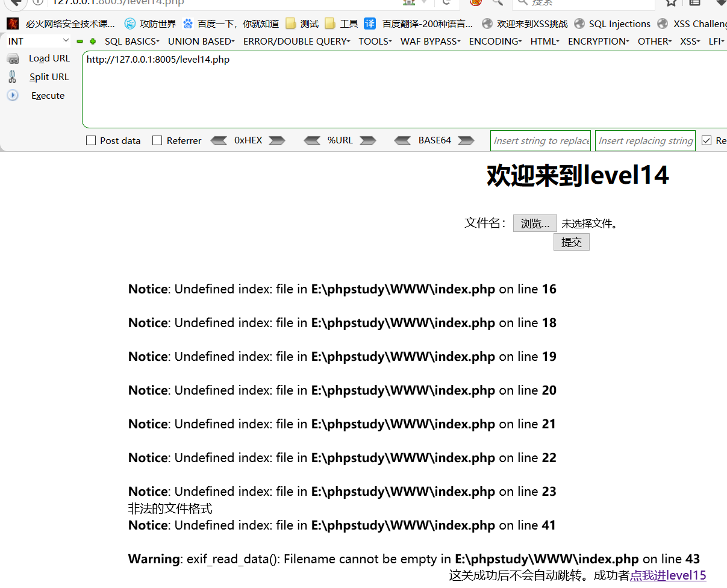Click the %URL decode arrow

click(x=312, y=140)
